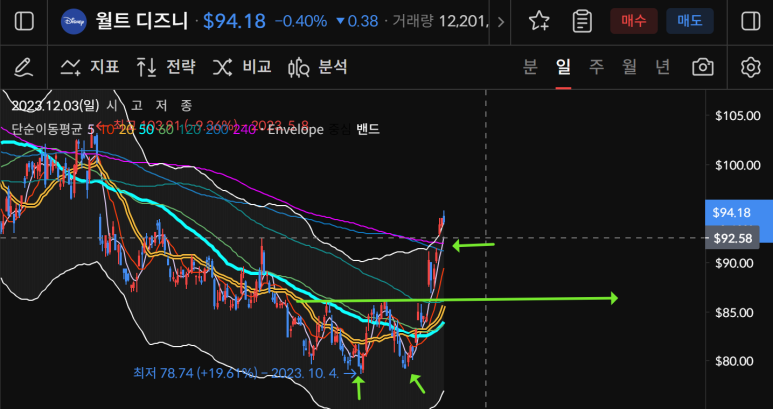Viewport: 773px width, 409px height.
Task: Add Disney to favorites with star icon
Action: click(x=539, y=21)
